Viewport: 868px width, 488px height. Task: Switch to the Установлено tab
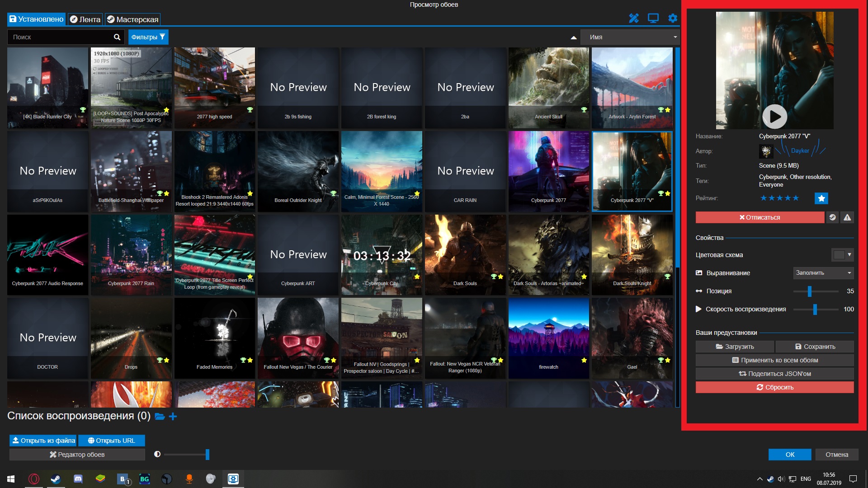pos(36,19)
